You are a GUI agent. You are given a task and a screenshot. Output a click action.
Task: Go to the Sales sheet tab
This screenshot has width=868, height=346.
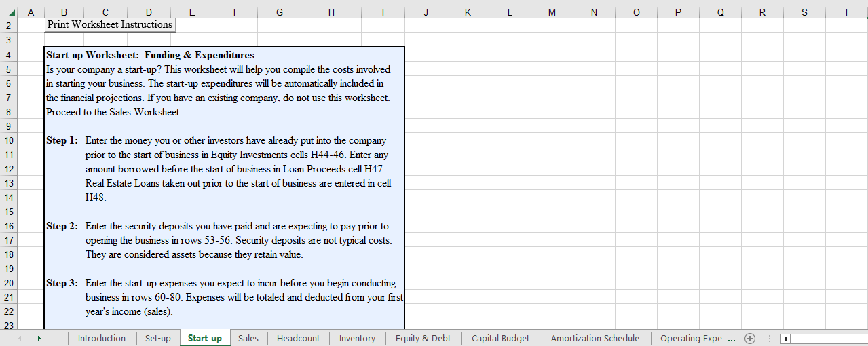click(x=248, y=339)
